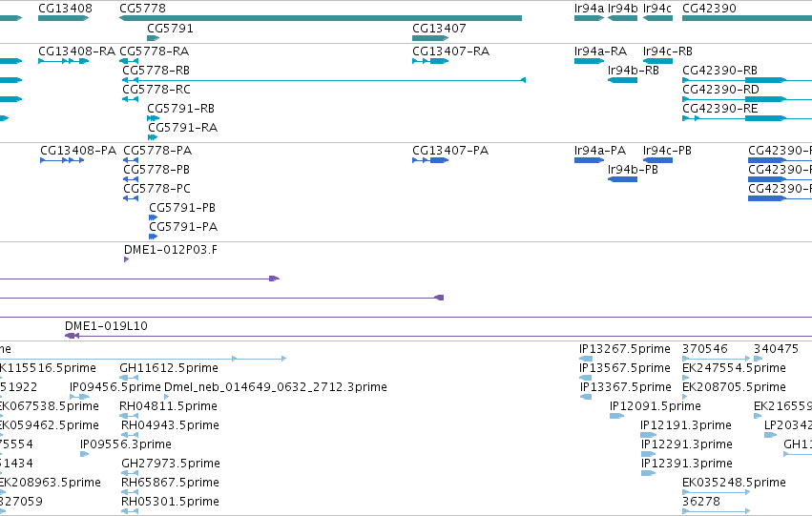Screen dimensions: 812x516
Task: Select the CG5791-PA protein label
Action: point(183,227)
